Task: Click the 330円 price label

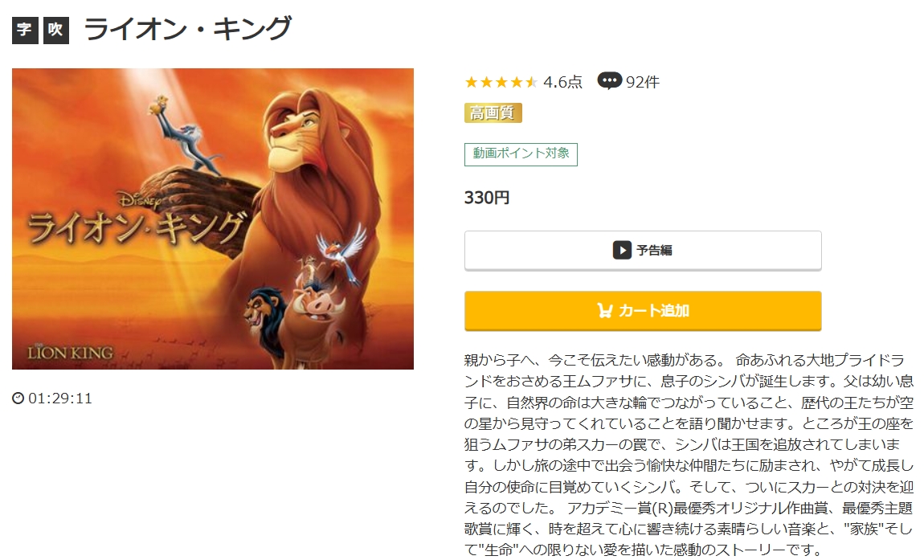Action: (x=487, y=198)
